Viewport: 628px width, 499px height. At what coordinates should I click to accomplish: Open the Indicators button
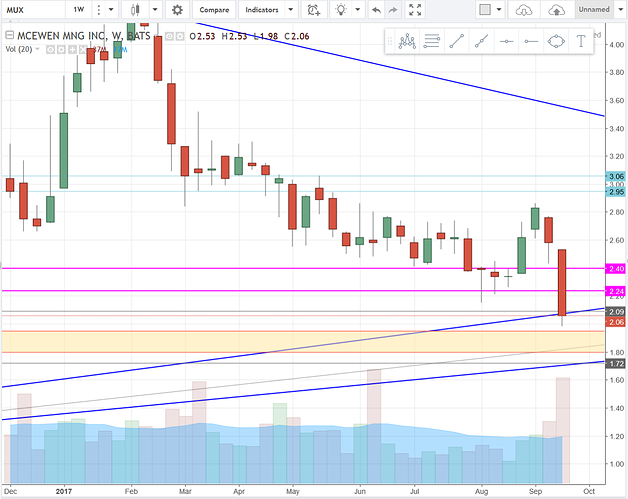(262, 10)
